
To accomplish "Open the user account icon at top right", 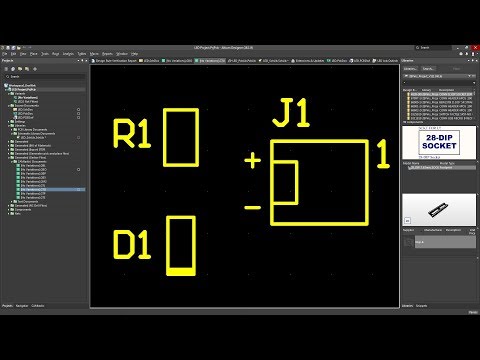I will [473, 54].
